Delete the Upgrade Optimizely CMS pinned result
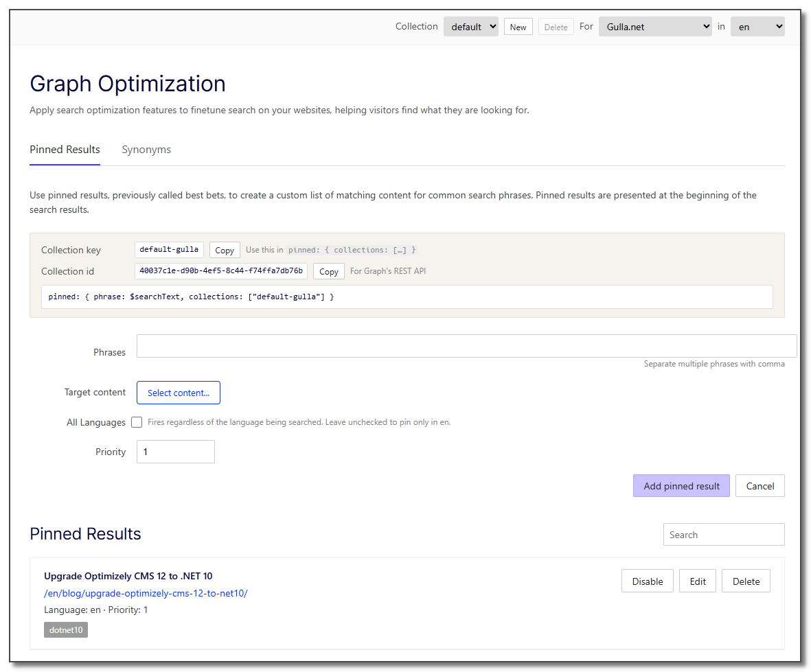The image size is (811, 672). coord(746,581)
